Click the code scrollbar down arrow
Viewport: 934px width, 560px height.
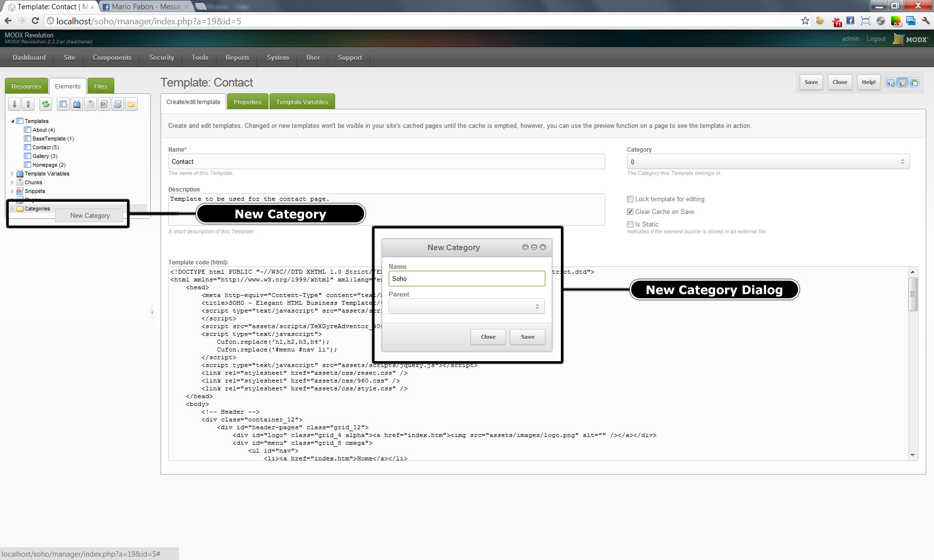click(913, 455)
